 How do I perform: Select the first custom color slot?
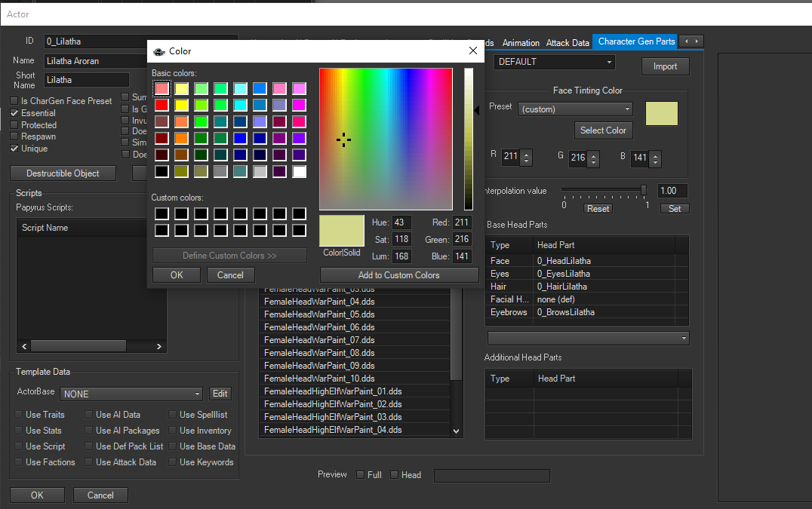[161, 213]
